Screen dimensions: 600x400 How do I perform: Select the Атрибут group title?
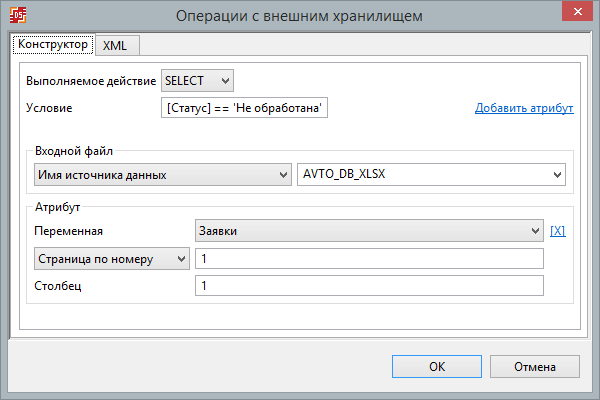(57, 207)
